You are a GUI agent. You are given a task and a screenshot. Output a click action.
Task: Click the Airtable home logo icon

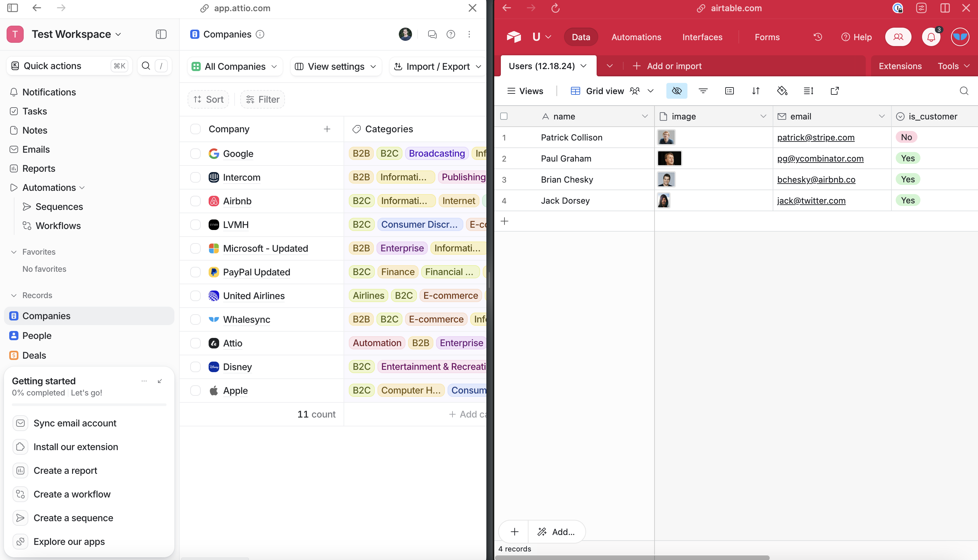(514, 37)
